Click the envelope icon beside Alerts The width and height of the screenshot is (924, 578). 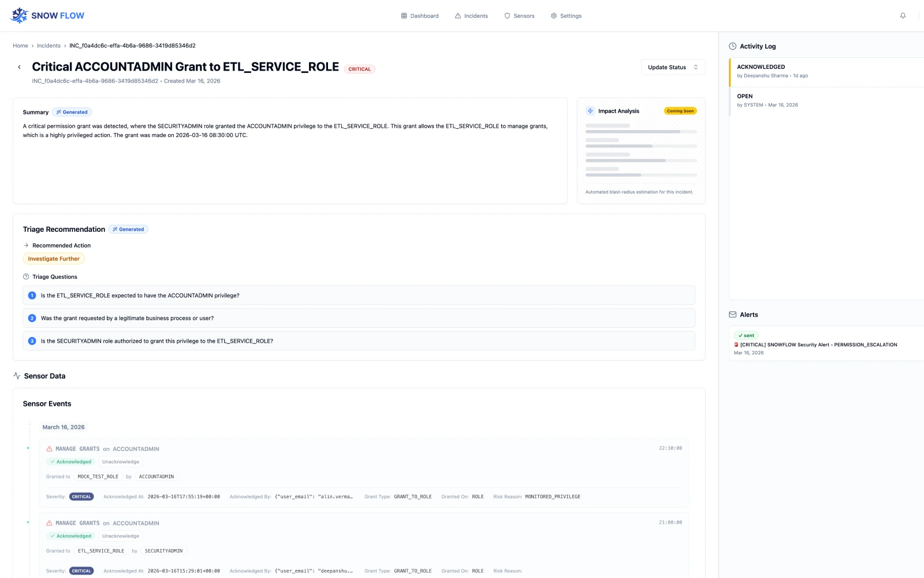click(733, 314)
